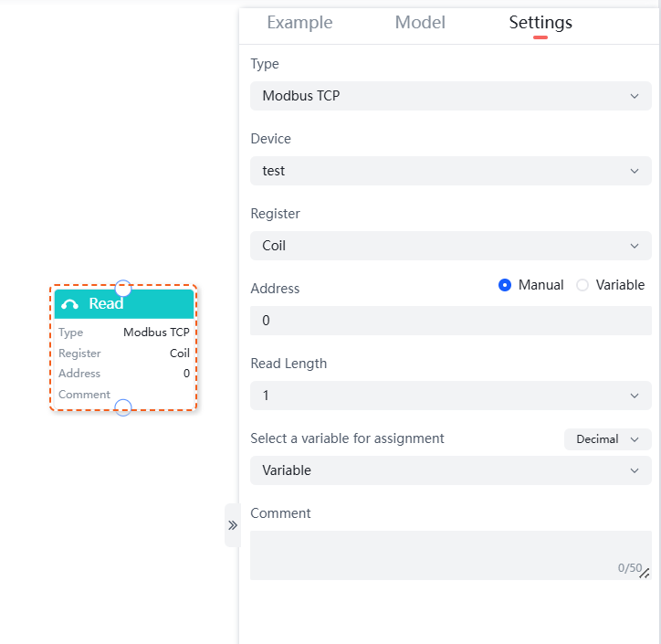Click the Read Length chevron arrow

[635, 396]
